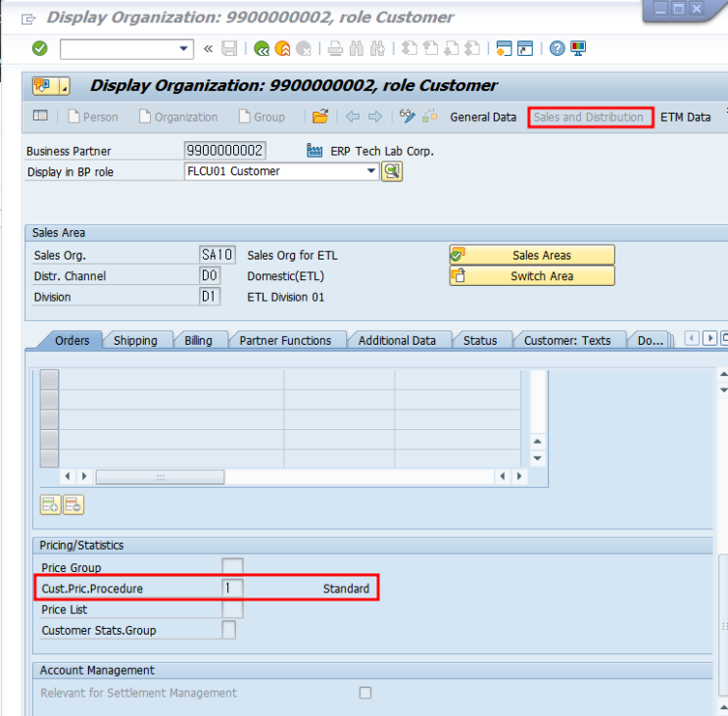This screenshot has width=728, height=716.
Task: Click the ETM Data button
Action: coord(685,117)
